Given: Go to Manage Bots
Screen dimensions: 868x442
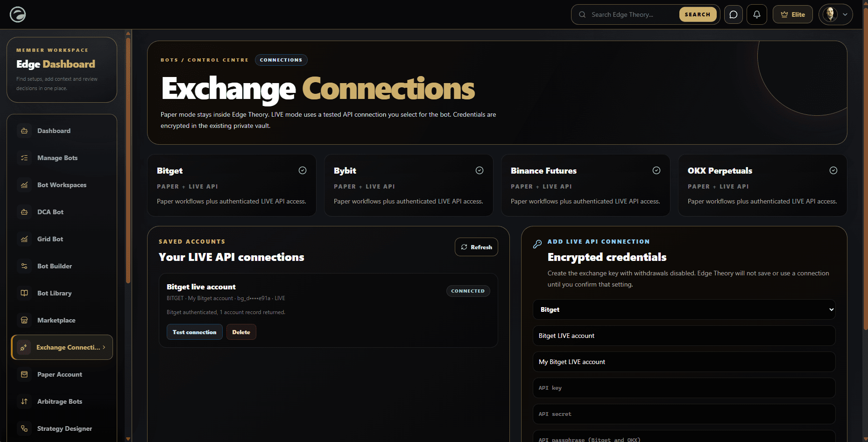Looking at the screenshot, I should click(62, 158).
